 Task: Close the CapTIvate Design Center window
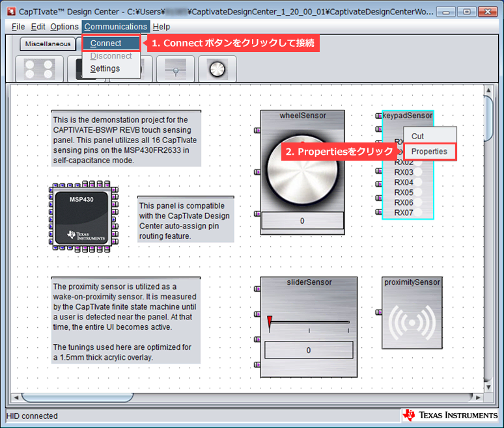pyautogui.click(x=488, y=12)
